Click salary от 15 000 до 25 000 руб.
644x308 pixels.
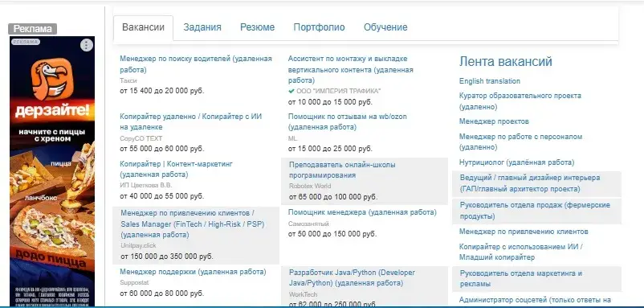(x=330, y=149)
